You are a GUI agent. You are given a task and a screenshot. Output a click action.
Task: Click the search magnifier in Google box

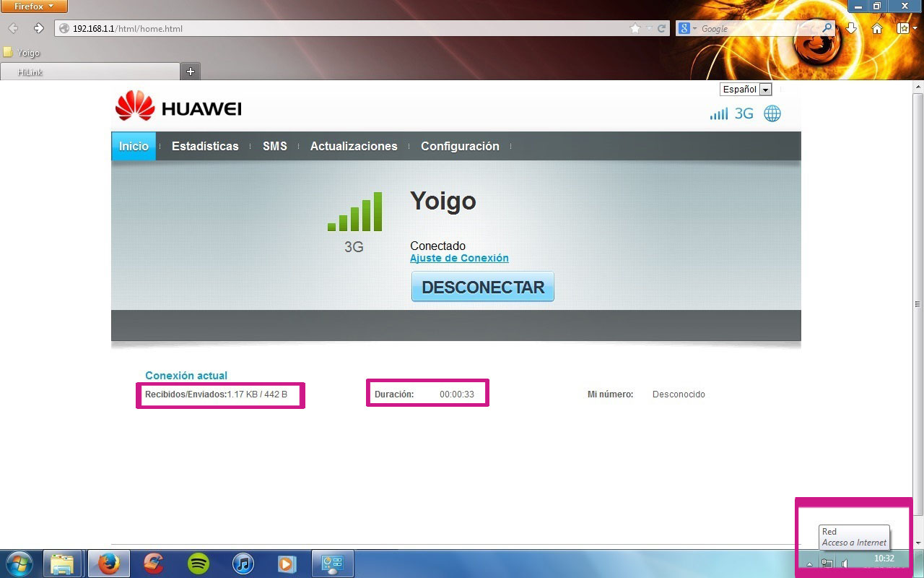click(827, 28)
